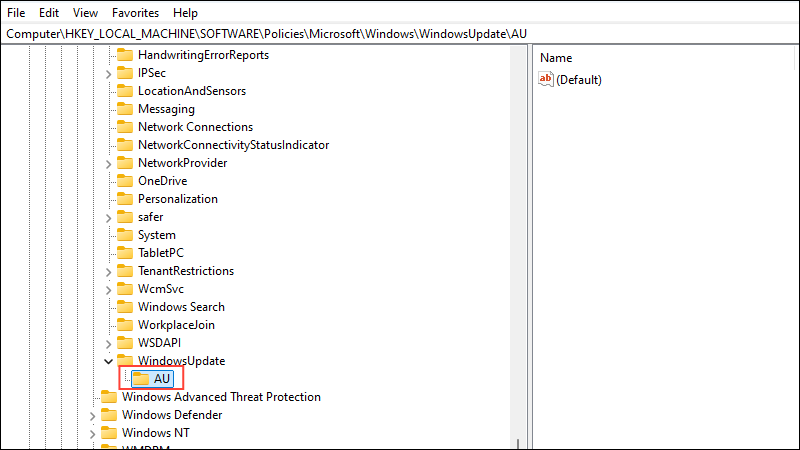The height and width of the screenshot is (450, 800).
Task: Open the View menu
Action: click(85, 13)
